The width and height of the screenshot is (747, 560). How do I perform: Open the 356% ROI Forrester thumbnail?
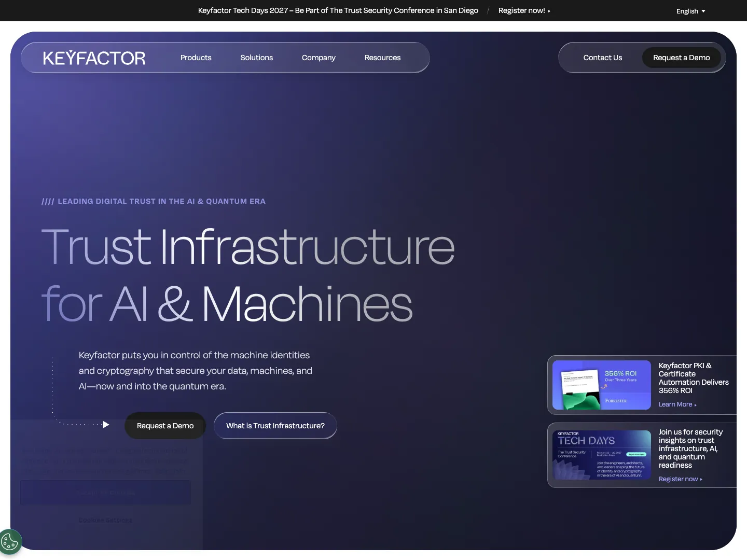tap(602, 385)
